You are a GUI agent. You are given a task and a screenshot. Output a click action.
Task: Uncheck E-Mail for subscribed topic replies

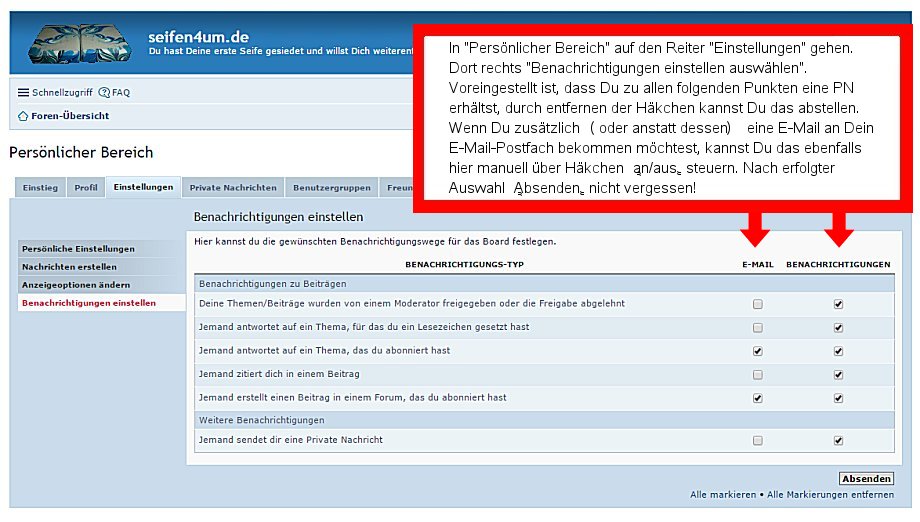click(757, 351)
